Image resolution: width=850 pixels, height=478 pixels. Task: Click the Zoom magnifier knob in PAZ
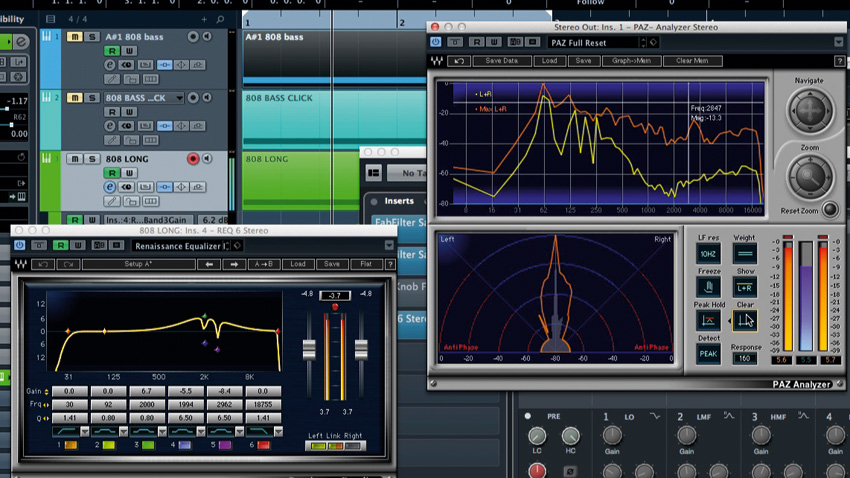[x=810, y=176]
